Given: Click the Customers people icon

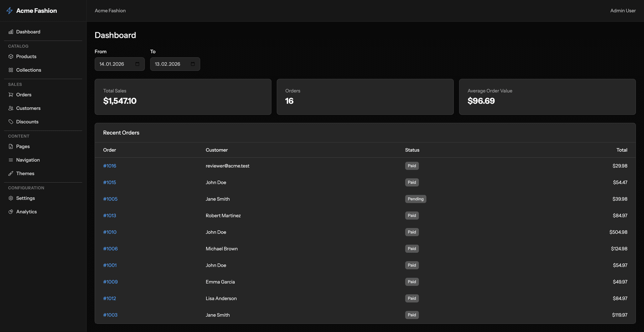Looking at the screenshot, I should tap(11, 108).
